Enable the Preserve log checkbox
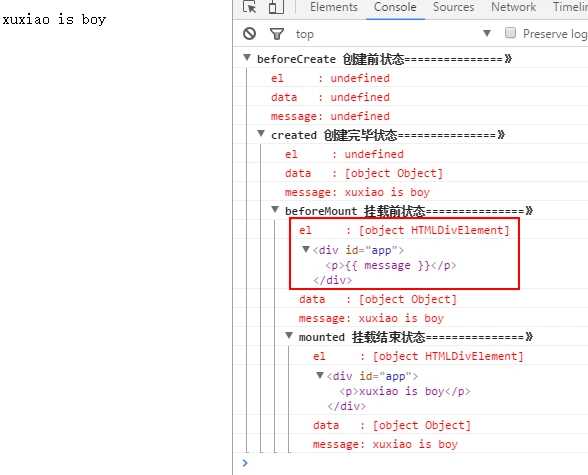Viewport: 588px width, 475px height. (x=510, y=33)
